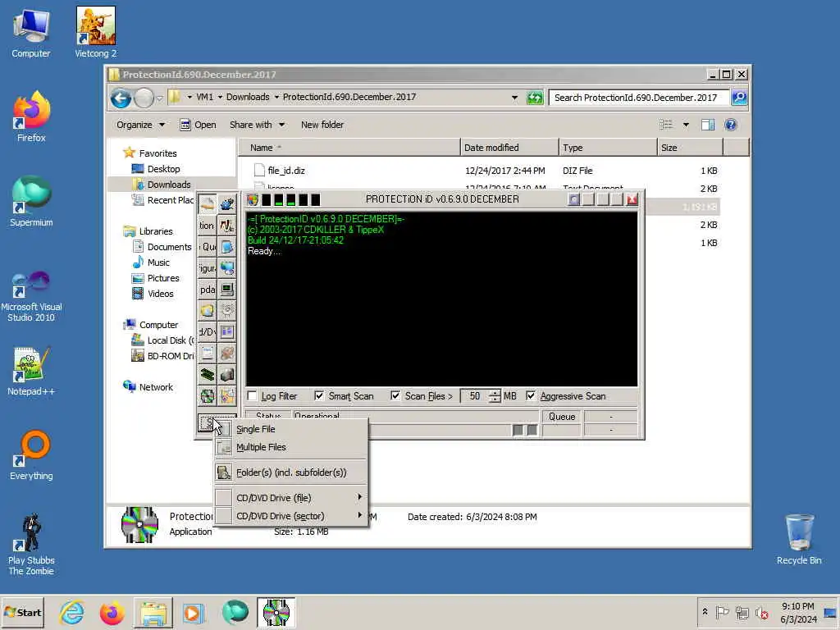
Task: Select Network in navigation pane
Action: click(x=156, y=387)
